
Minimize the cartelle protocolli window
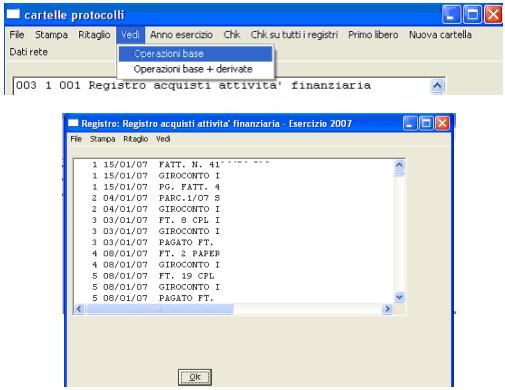(451, 15)
